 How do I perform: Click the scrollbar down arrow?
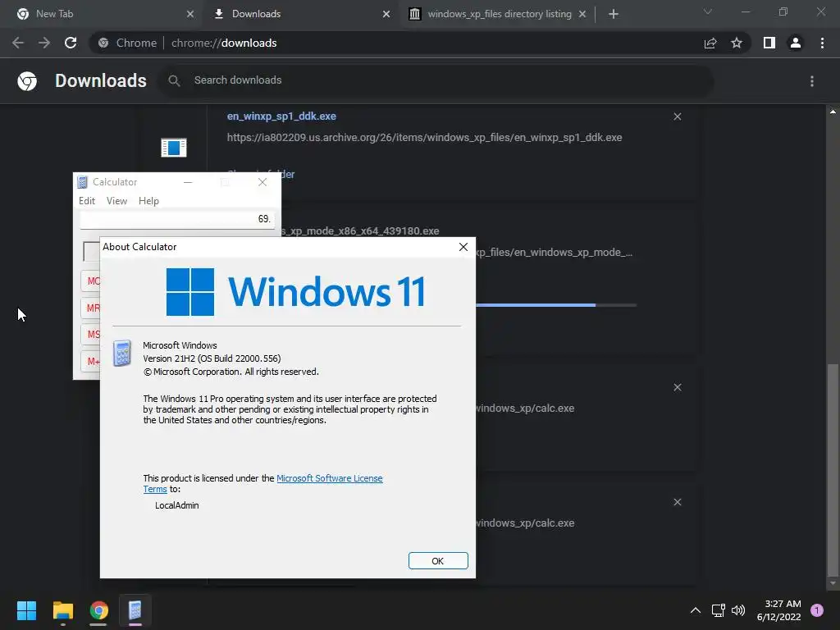pos(833,583)
